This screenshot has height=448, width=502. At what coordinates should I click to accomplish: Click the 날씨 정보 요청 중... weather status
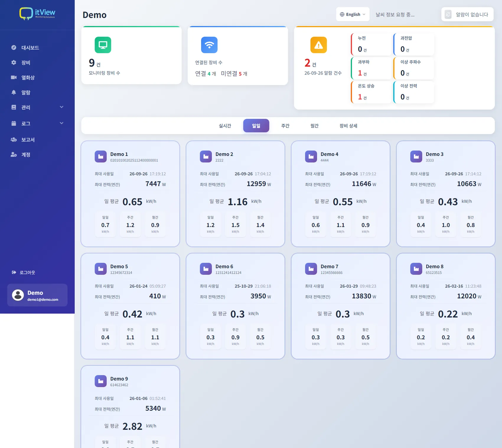coord(395,14)
